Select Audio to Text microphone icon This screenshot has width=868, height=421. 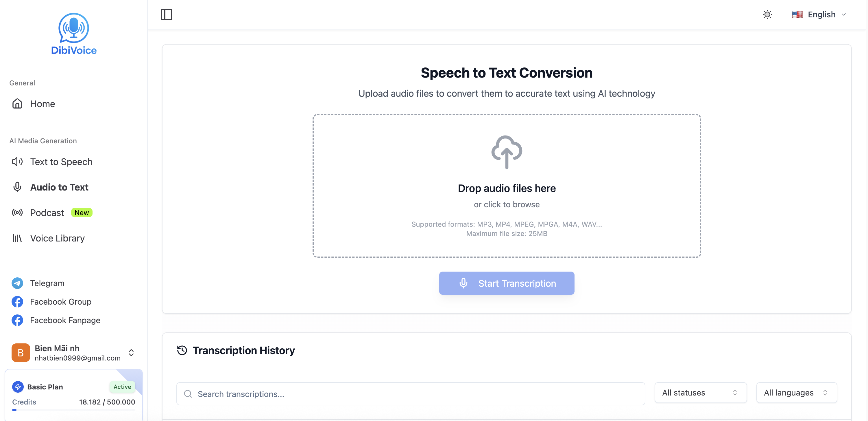pos(17,187)
